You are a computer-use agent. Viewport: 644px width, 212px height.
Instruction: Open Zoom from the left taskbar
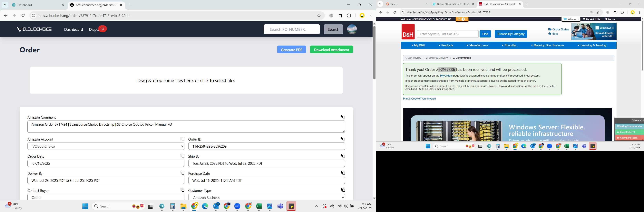(x=237, y=206)
